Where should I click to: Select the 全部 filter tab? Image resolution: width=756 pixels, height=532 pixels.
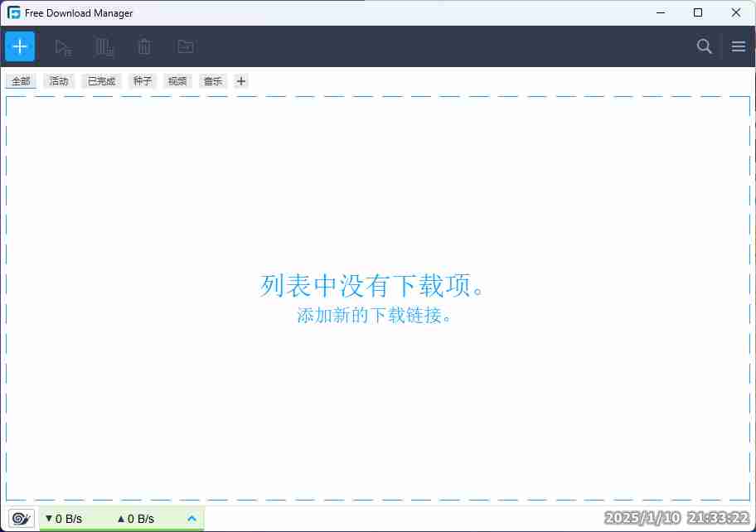(x=21, y=81)
